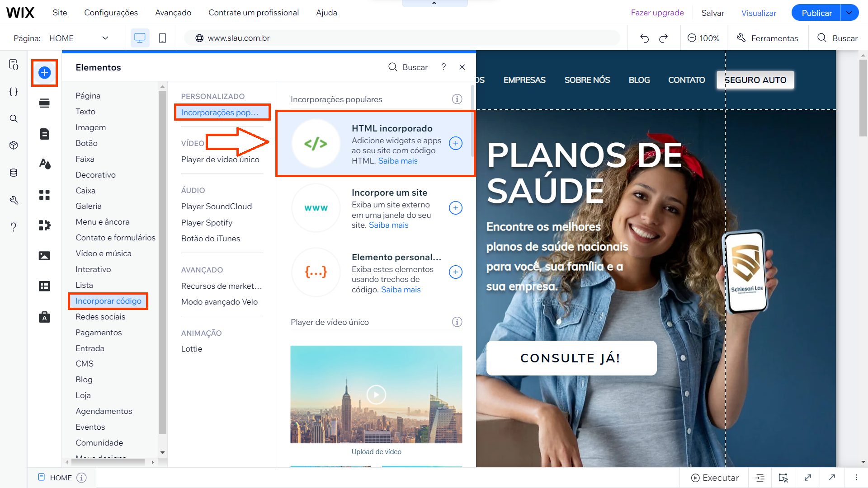The height and width of the screenshot is (488, 868).
Task: Select Incorporar código in elements list
Action: (x=108, y=301)
